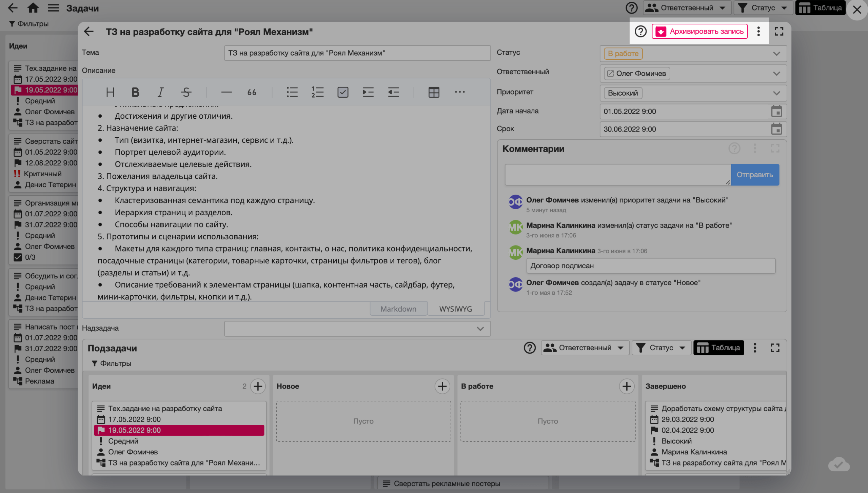Viewport: 868px width, 493px height.
Task: Open the Status dropdown showing "В работе"
Action: 776,54
